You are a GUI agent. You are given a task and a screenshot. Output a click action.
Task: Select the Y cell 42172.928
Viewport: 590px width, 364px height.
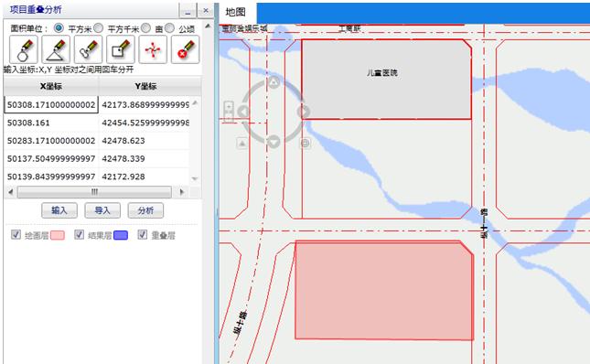(145, 177)
